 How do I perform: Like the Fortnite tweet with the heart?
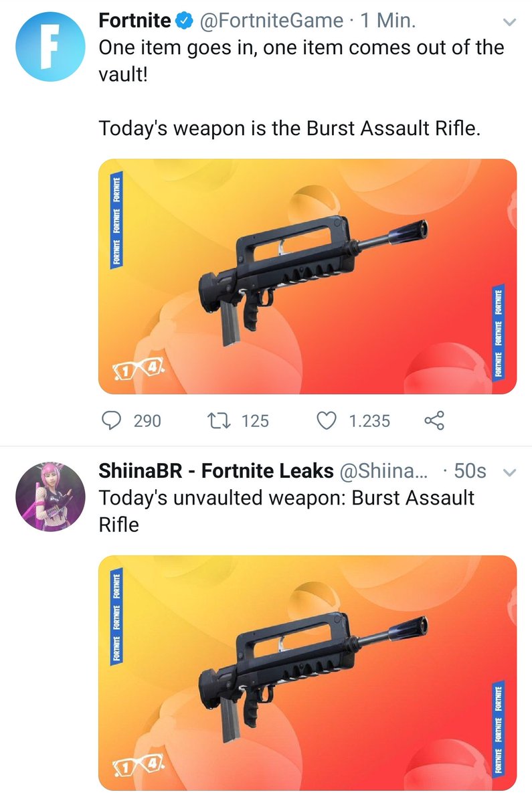pos(325,421)
